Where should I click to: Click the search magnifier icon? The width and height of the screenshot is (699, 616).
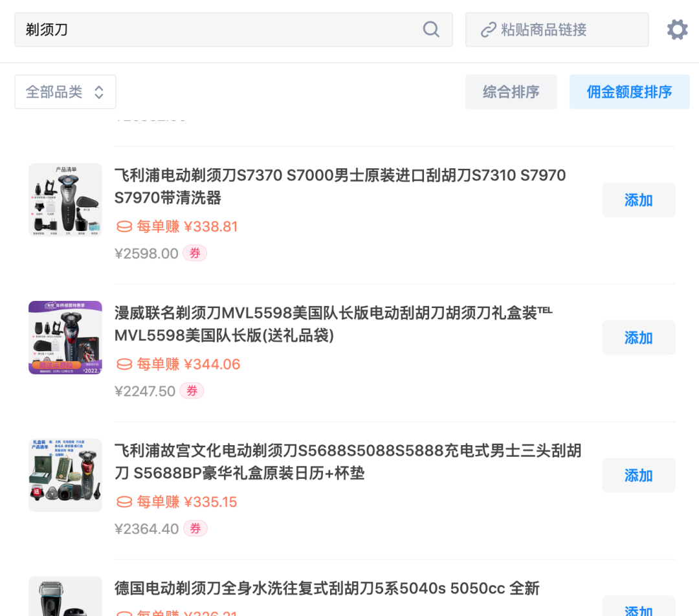[x=431, y=29]
